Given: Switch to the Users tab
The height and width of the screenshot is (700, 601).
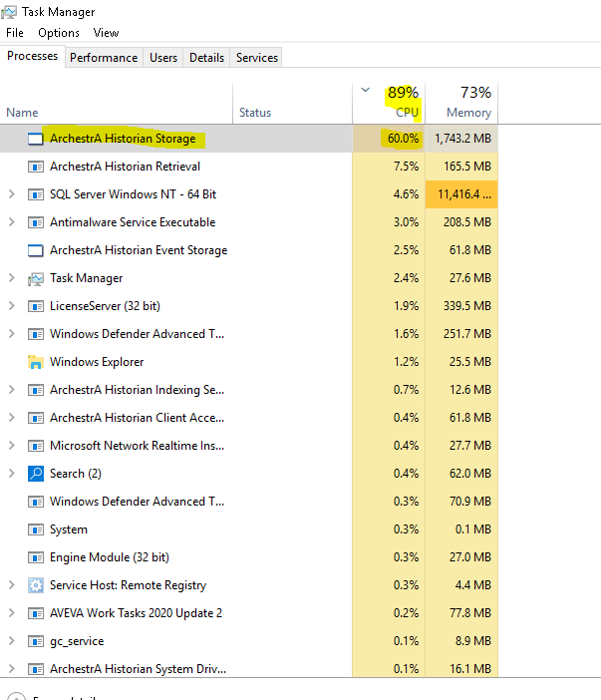Looking at the screenshot, I should [x=163, y=58].
